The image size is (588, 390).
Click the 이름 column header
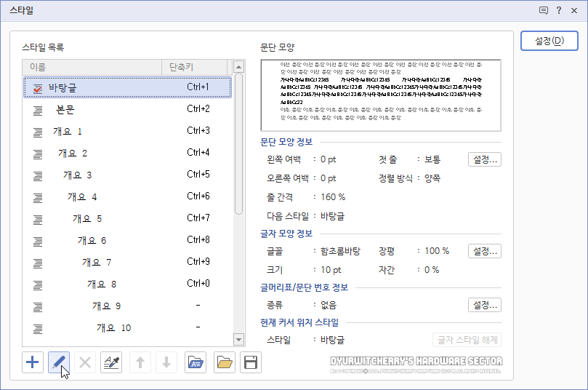[92, 67]
